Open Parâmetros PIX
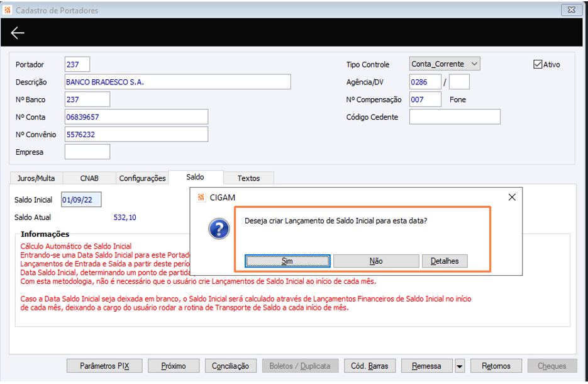588x384 pixels. [x=104, y=366]
